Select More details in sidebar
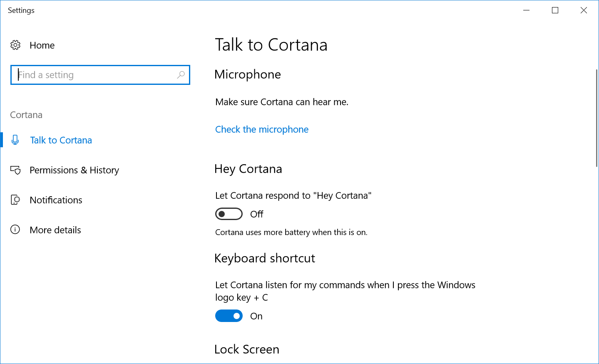 (55, 230)
